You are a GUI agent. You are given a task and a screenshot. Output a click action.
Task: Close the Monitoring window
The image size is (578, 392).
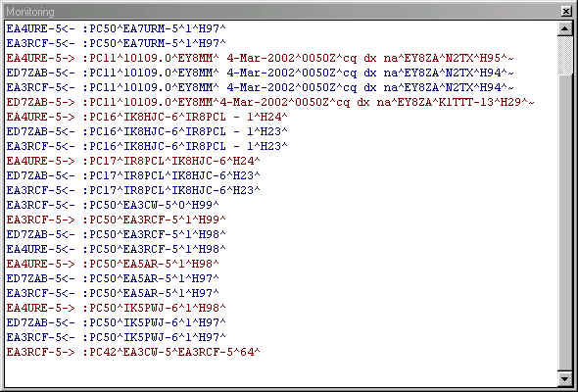click(566, 12)
